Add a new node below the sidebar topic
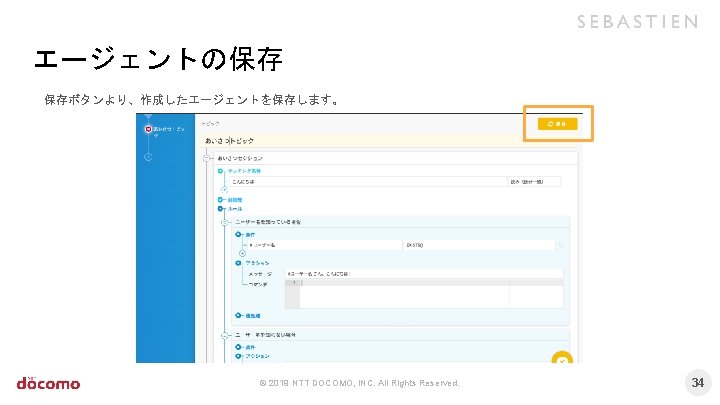 click(x=148, y=157)
